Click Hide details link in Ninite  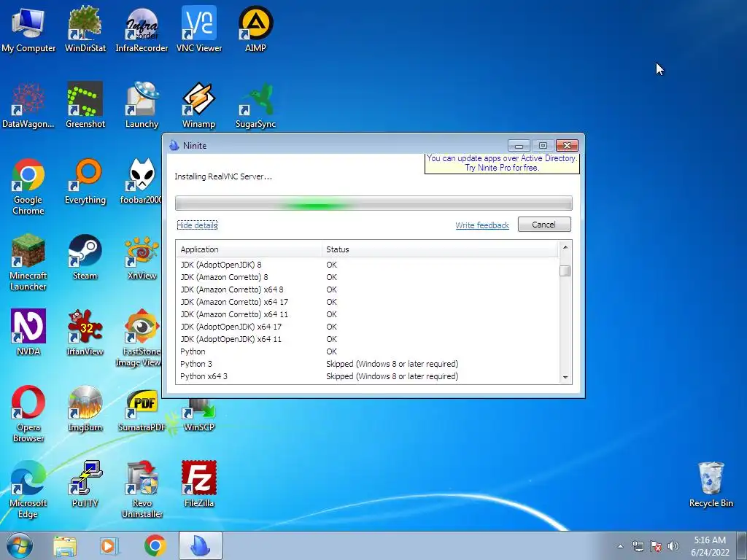(197, 225)
